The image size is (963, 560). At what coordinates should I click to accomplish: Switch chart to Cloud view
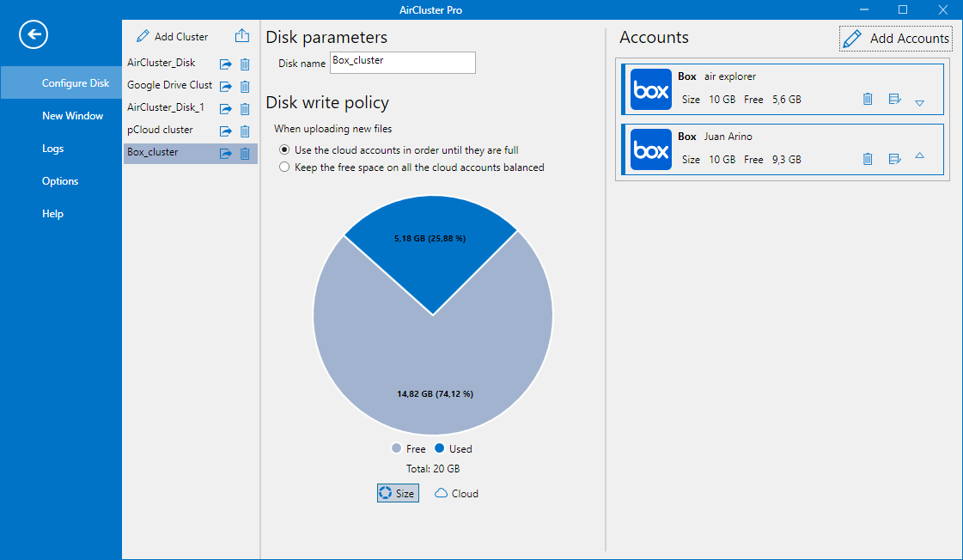456,494
